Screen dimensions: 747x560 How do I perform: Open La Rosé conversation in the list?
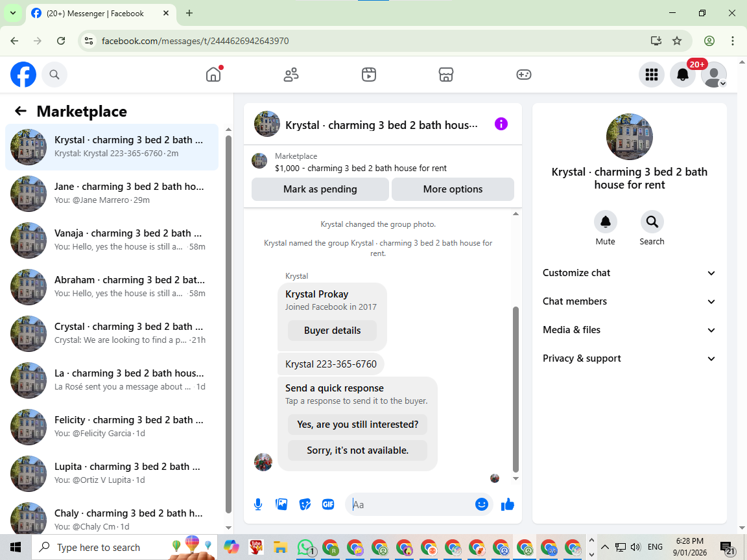pos(112,380)
